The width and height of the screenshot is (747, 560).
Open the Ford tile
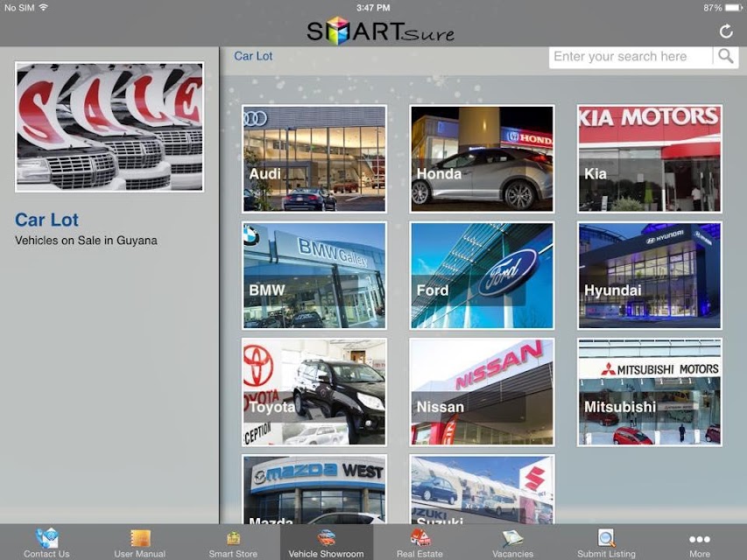pyautogui.click(x=483, y=276)
